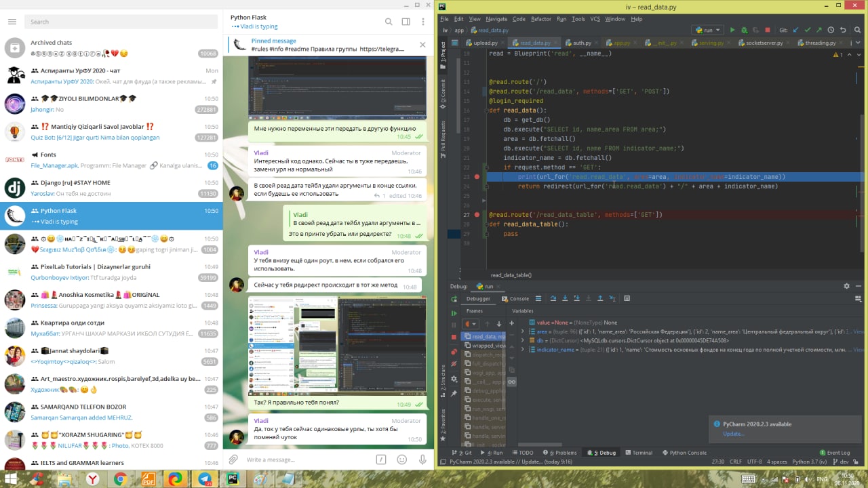Toggle breakpoint on line 23
The height and width of the screenshot is (488, 868).
[x=477, y=176]
